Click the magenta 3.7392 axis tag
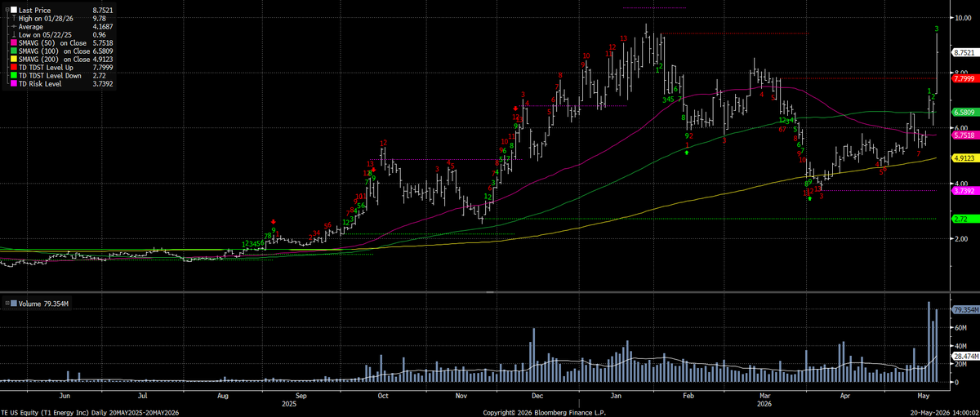 964,190
